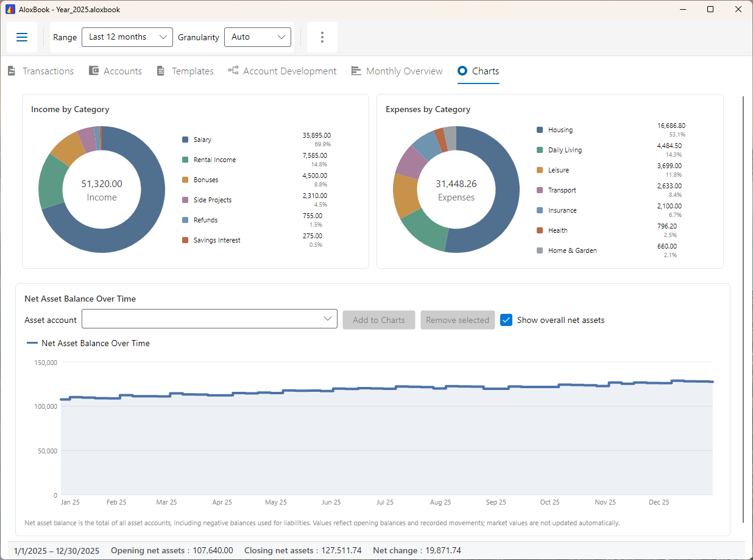
Task: Click the Expenses by Category heading
Action: [428, 110]
